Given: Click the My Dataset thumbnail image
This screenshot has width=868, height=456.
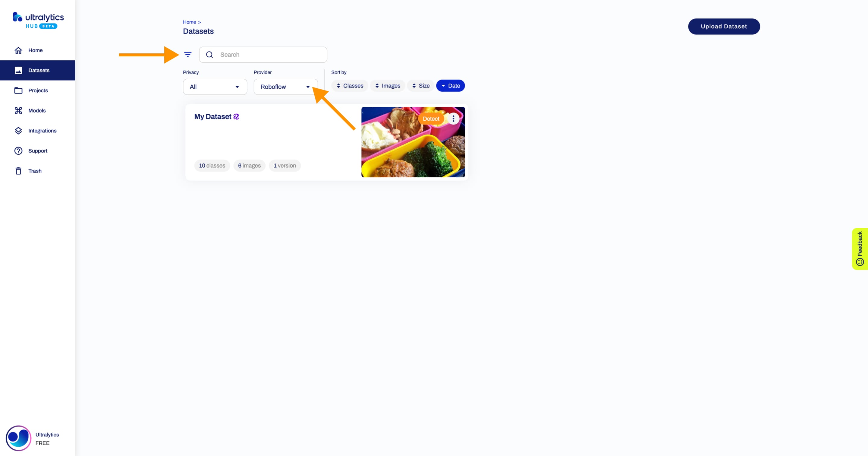Looking at the screenshot, I should [413, 142].
